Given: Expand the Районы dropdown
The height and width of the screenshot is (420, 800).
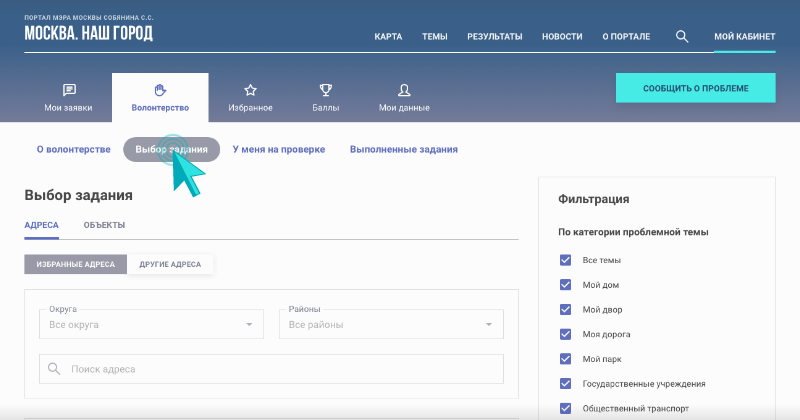Looking at the screenshot, I should pyautogui.click(x=390, y=324).
